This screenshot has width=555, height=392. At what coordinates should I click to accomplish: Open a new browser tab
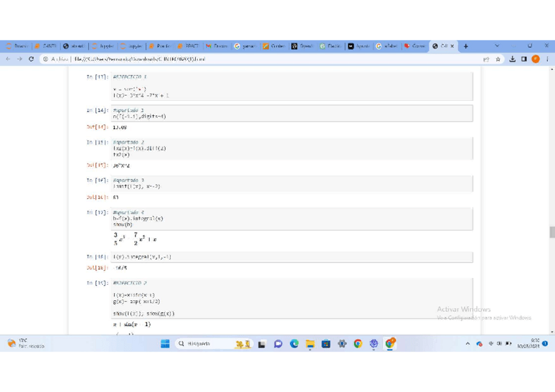[x=466, y=46]
